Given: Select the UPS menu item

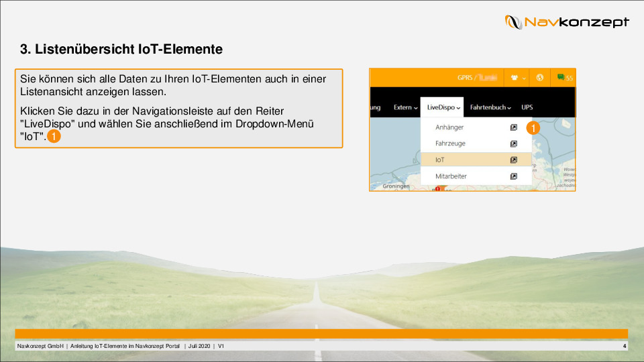Looking at the screenshot, I should tap(527, 107).
